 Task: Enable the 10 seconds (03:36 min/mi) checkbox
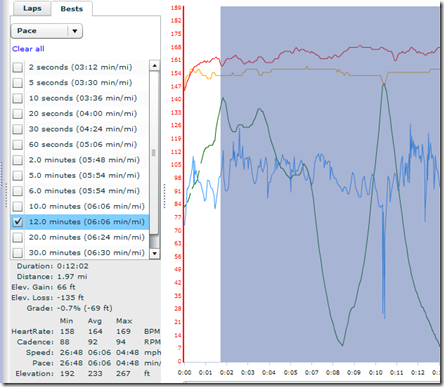(18, 98)
